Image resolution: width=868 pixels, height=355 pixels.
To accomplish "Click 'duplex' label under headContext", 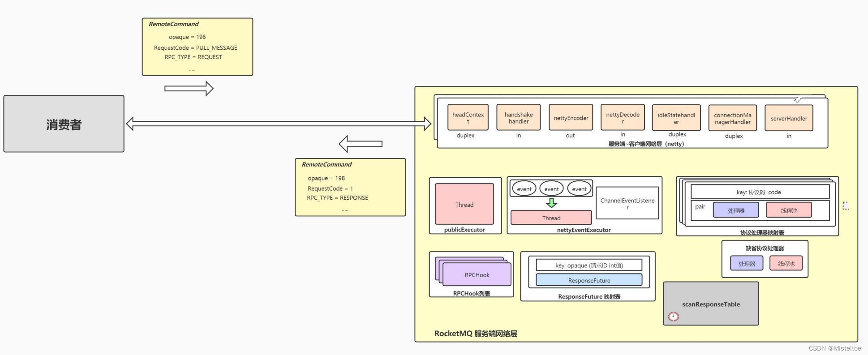I will [x=465, y=135].
